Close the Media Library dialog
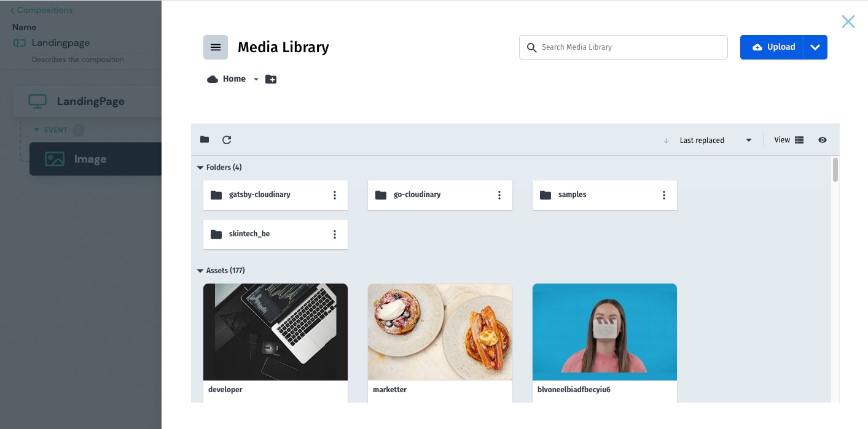 (848, 21)
